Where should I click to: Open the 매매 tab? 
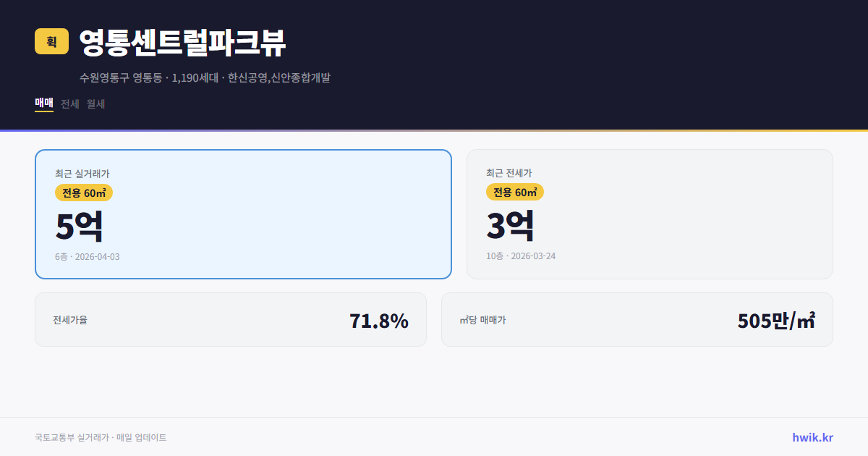43,104
